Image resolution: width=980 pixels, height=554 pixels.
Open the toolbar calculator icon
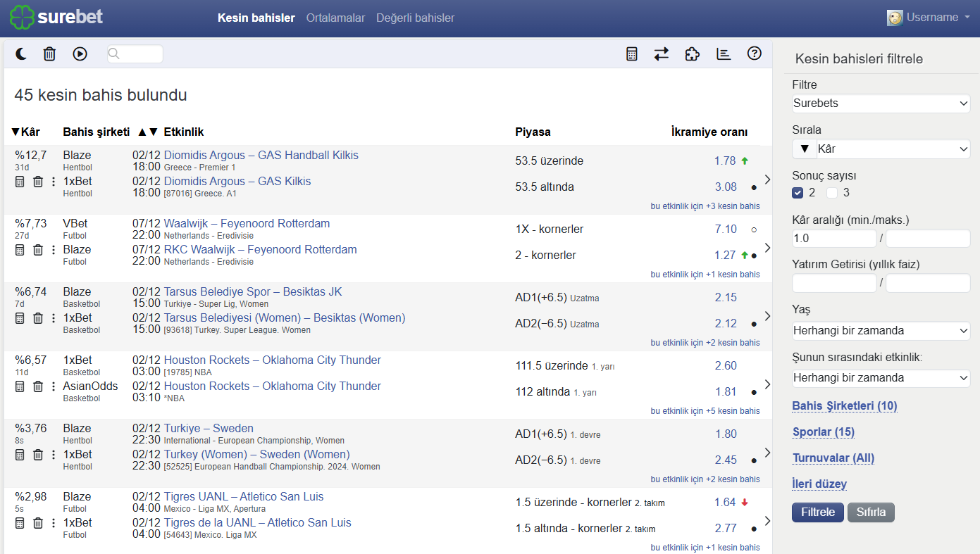click(x=632, y=53)
